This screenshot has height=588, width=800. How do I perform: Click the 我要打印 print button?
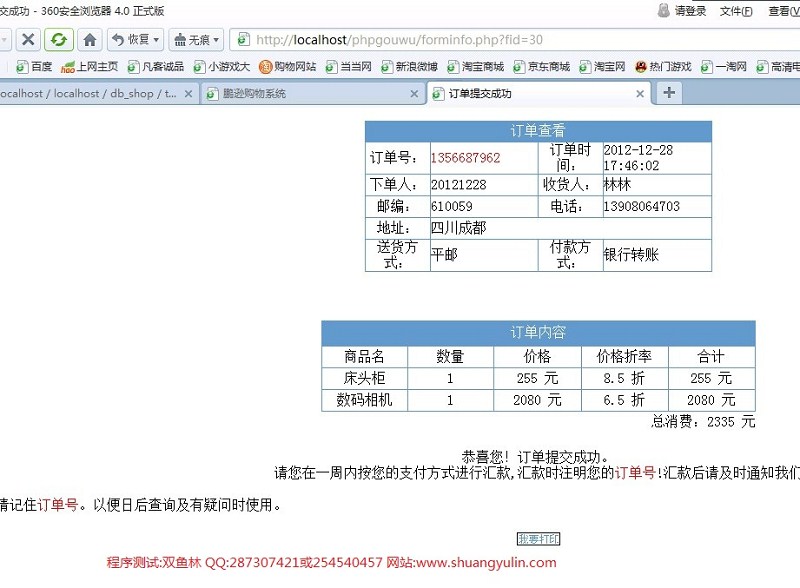tap(539, 538)
